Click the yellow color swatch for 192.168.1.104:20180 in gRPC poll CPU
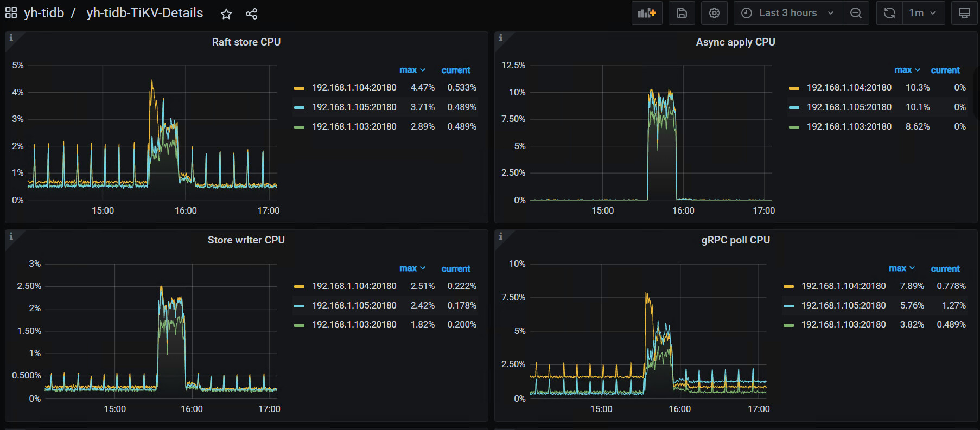The height and width of the screenshot is (430, 980). pos(788,286)
